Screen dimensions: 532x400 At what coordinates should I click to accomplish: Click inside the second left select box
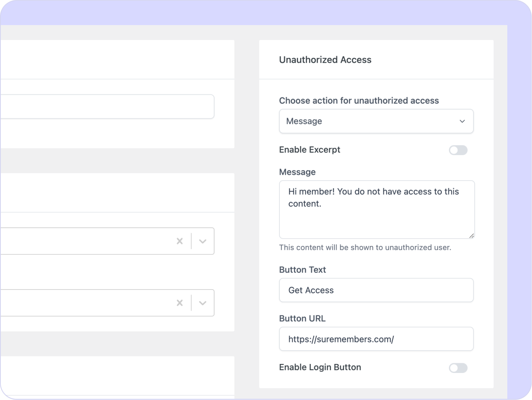[86, 303]
